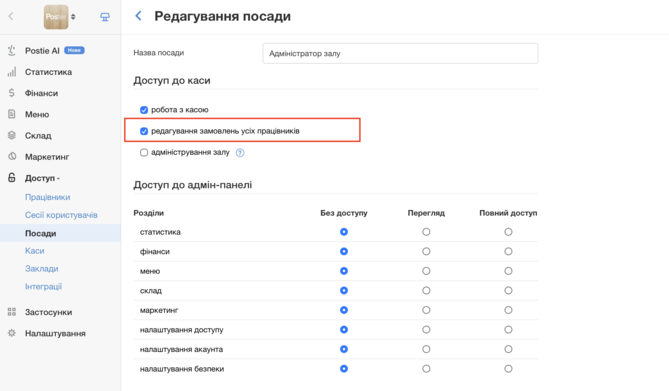
Task: Go to Працівники submenu link
Action: coord(47,197)
